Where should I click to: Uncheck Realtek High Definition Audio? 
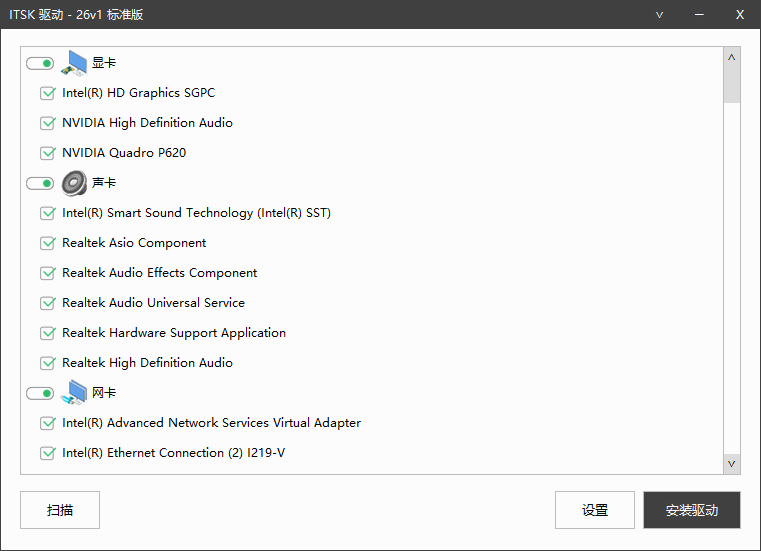coord(47,363)
